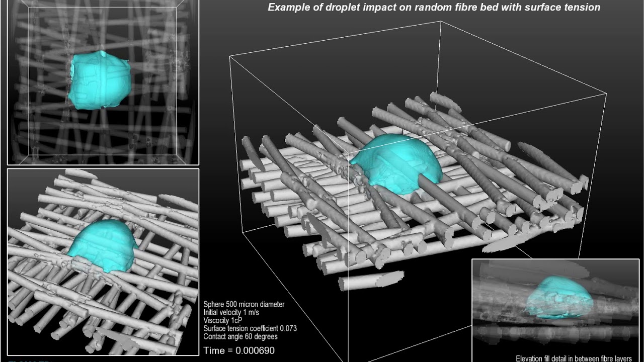The width and height of the screenshot is (644, 362).
Task: Click the "Elevation fill detail in between fibre layers" caption
Action: (x=574, y=358)
